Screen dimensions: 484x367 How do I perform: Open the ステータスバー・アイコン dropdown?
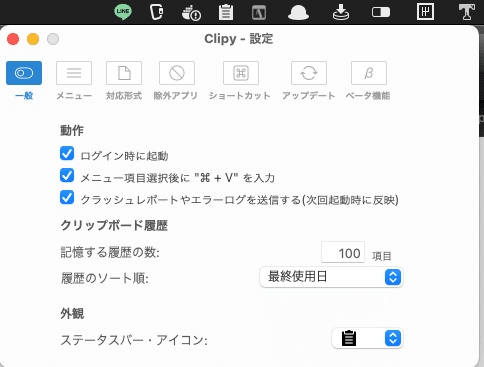[x=367, y=338]
